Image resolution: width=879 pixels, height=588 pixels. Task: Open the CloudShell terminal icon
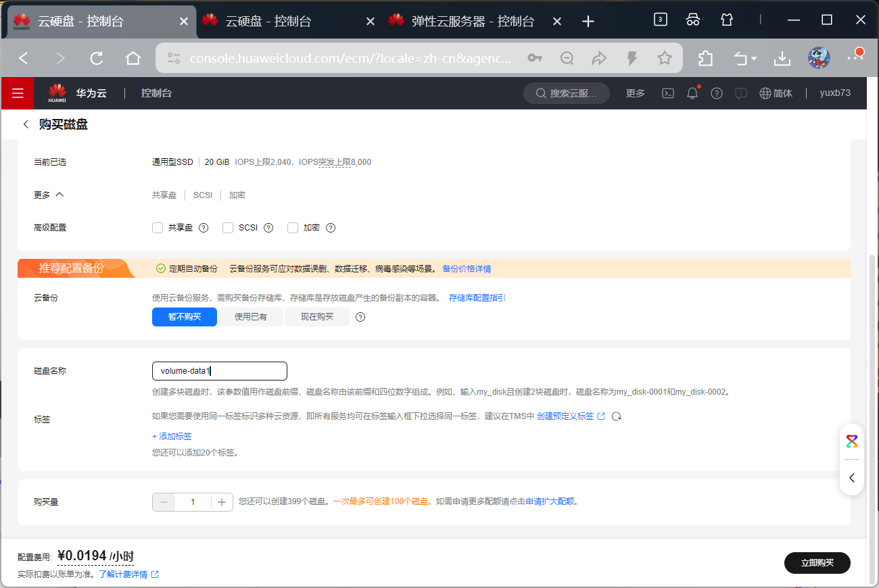pyautogui.click(x=668, y=93)
